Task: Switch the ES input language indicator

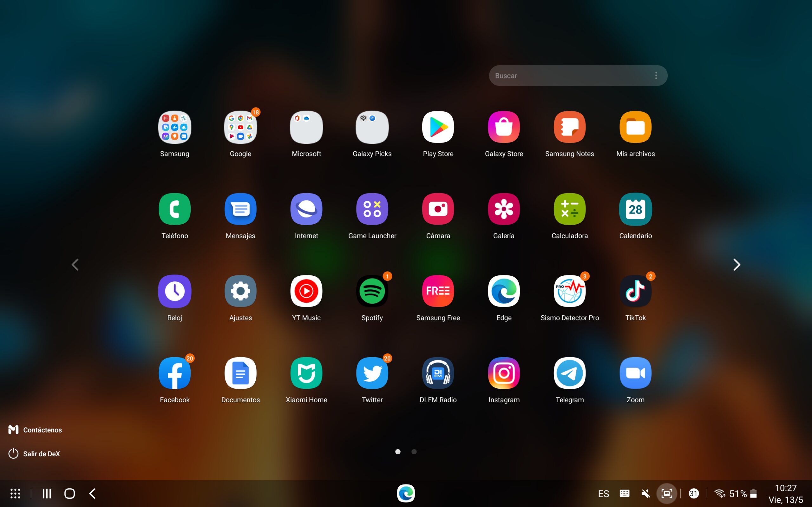Action: tap(603, 494)
